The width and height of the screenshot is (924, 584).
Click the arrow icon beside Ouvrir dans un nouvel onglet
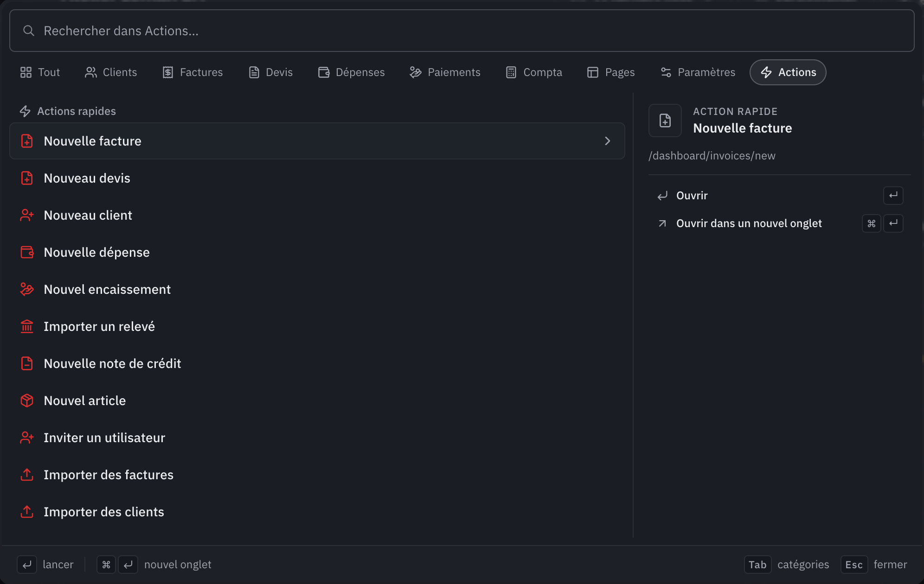662,223
